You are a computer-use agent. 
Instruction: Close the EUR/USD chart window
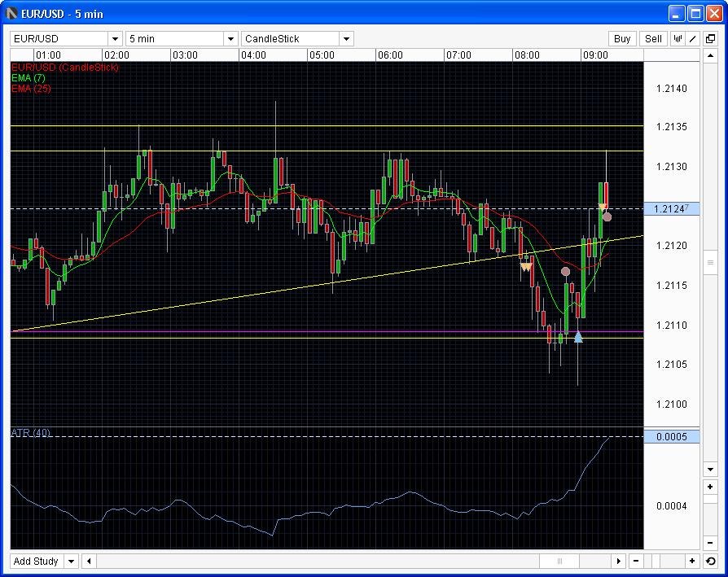pos(714,14)
